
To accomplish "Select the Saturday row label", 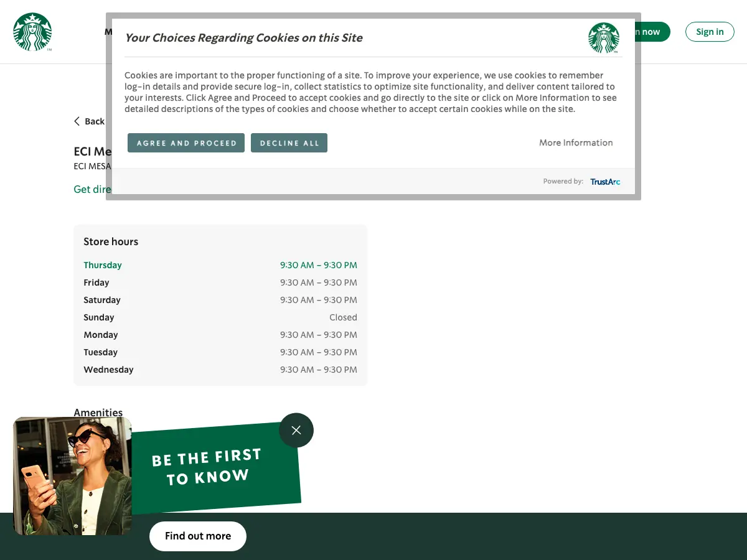I will pyautogui.click(x=102, y=300).
